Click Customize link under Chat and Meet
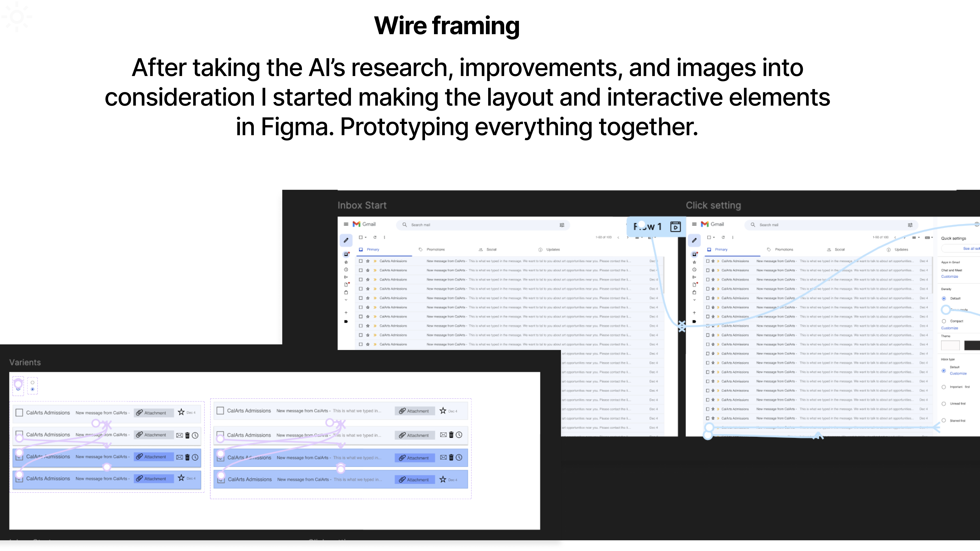Viewport: 980px width, 551px height. tap(950, 277)
